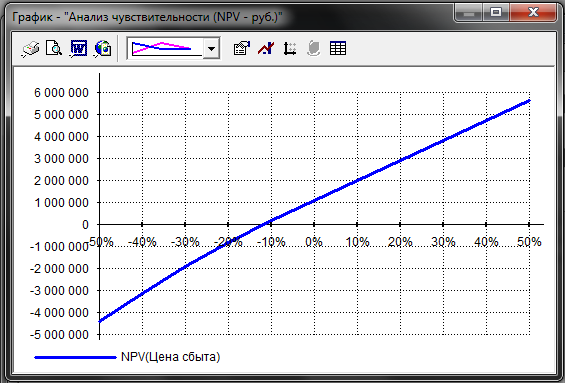Image resolution: width=565 pixels, height=383 pixels.
Task: Click the 6 000 000 axis label
Action: (61, 93)
